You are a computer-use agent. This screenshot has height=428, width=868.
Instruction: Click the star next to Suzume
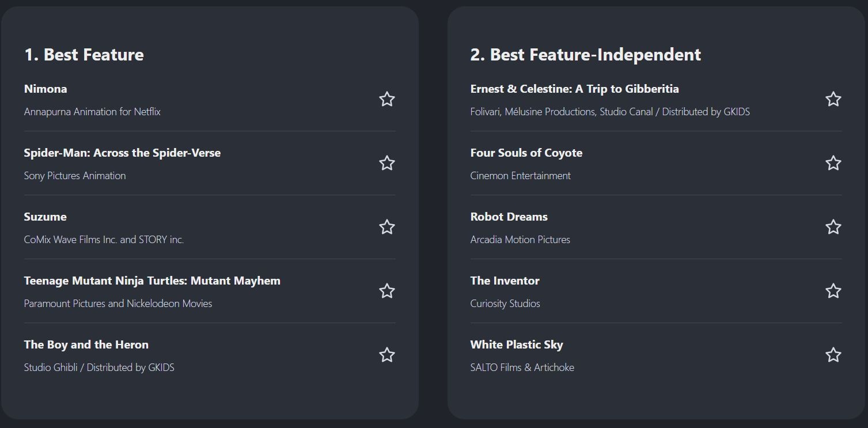tap(387, 227)
